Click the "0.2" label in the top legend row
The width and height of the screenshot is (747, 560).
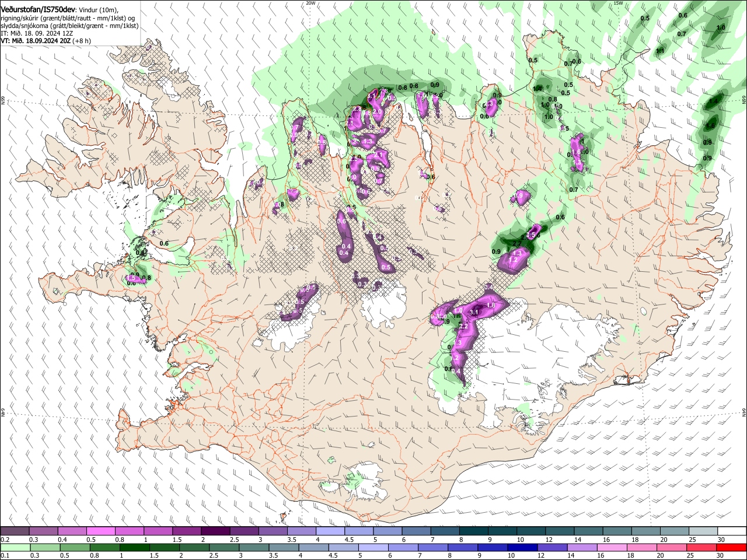pos(4,540)
